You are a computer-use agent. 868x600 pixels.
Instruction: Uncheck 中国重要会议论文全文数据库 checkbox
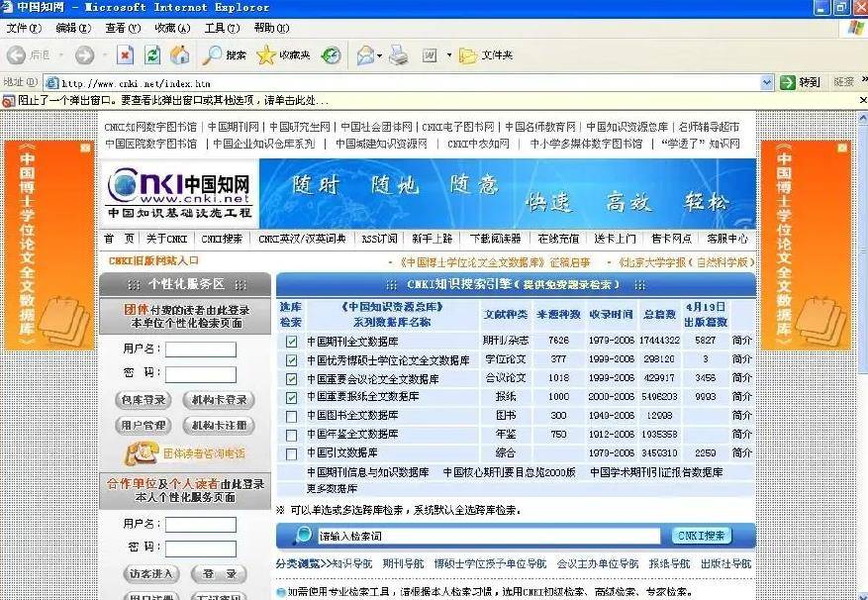pos(291,379)
